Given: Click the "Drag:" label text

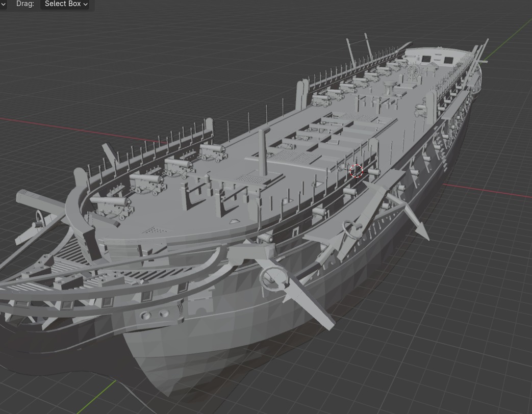Looking at the screenshot, I should pyautogui.click(x=25, y=4).
